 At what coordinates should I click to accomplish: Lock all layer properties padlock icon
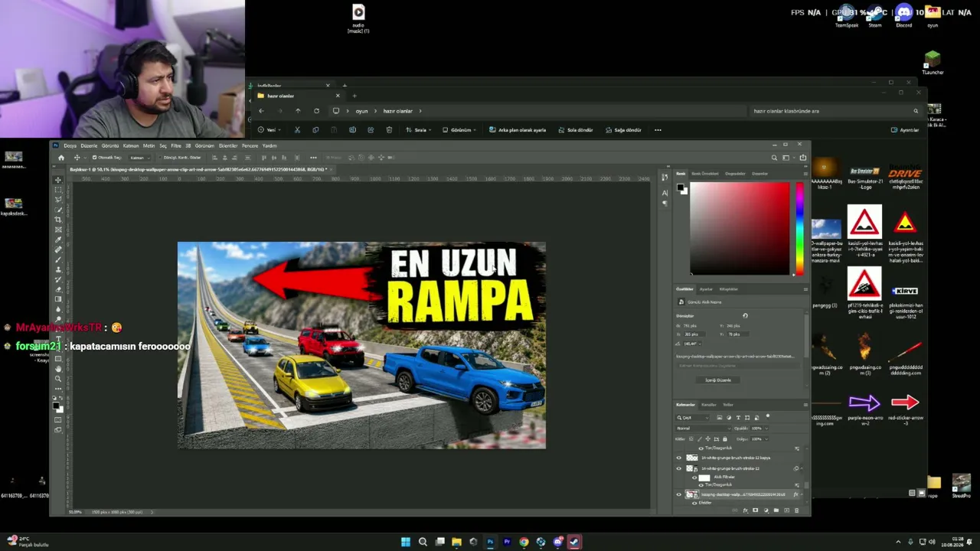click(725, 439)
